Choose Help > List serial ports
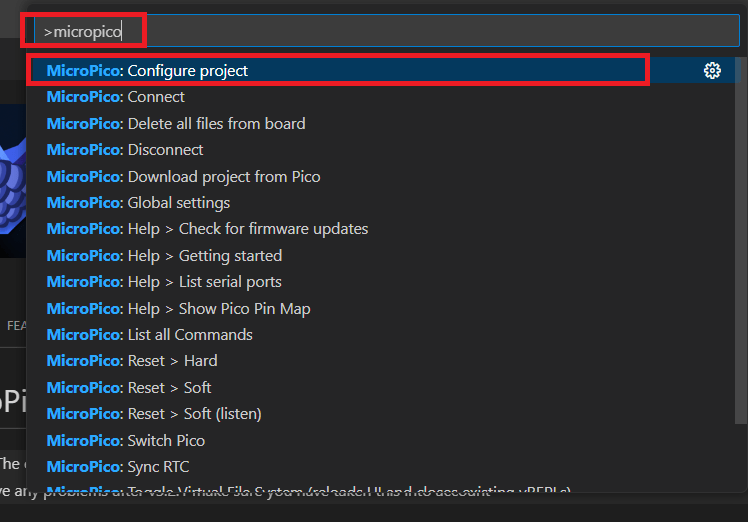Image resolution: width=749 pixels, height=527 pixels. coord(164,282)
